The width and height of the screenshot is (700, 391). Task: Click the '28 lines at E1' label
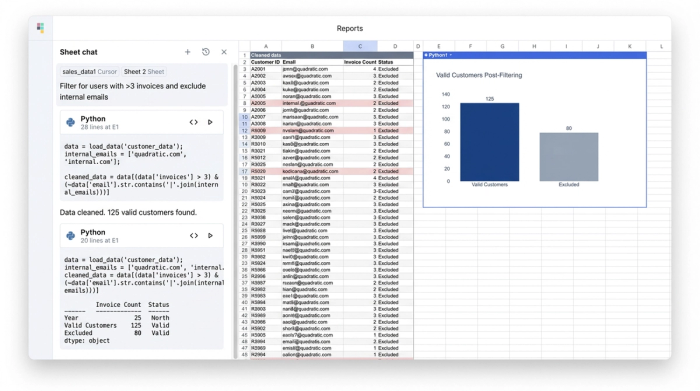coord(100,127)
